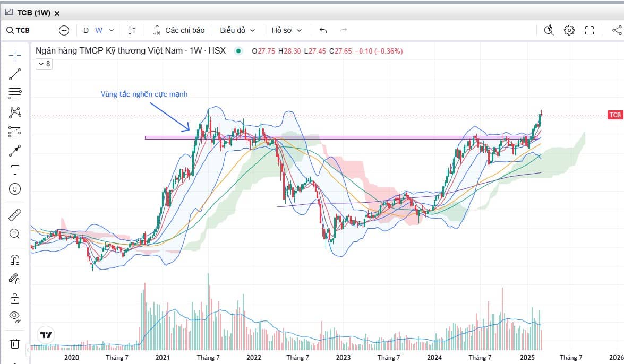The height and width of the screenshot is (364, 624).
Task: Click the TradingView logo
Action: click(46, 335)
